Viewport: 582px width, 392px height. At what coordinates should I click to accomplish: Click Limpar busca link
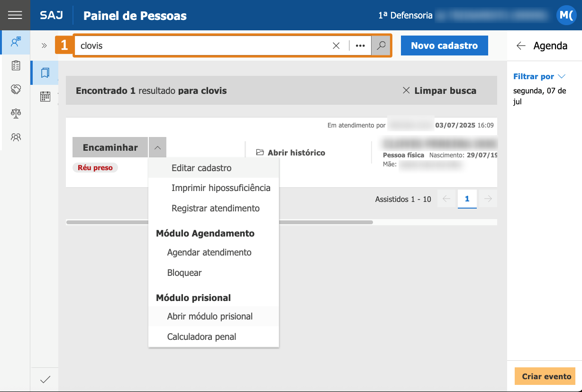click(x=439, y=91)
